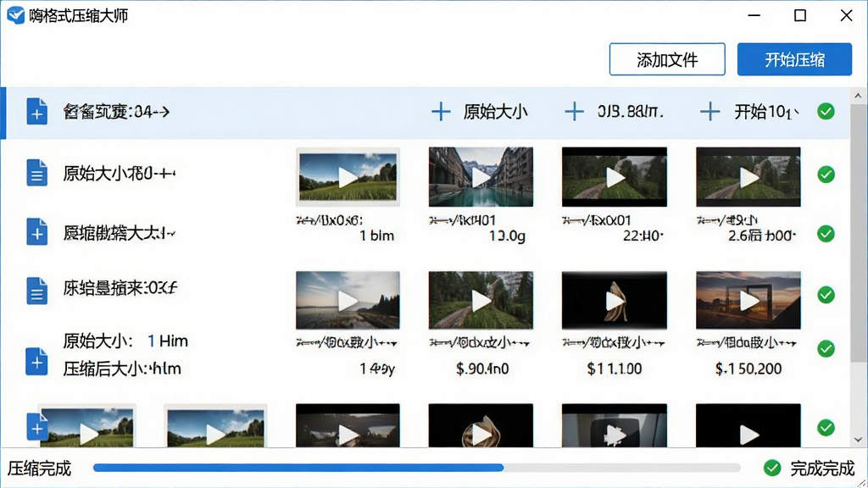Click the scrollbar down arrow
868x488 pixels.
858,440
